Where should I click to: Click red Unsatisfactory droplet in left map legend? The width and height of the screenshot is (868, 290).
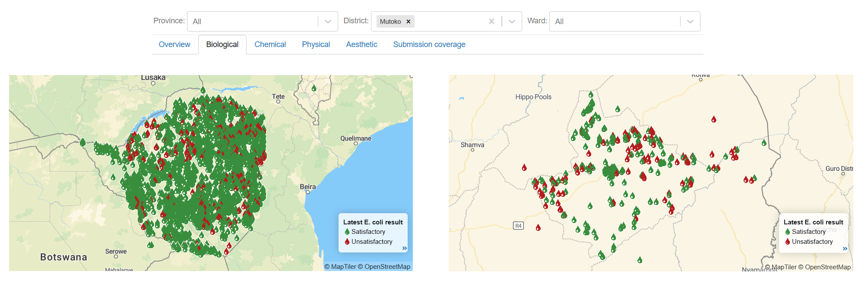click(x=347, y=242)
